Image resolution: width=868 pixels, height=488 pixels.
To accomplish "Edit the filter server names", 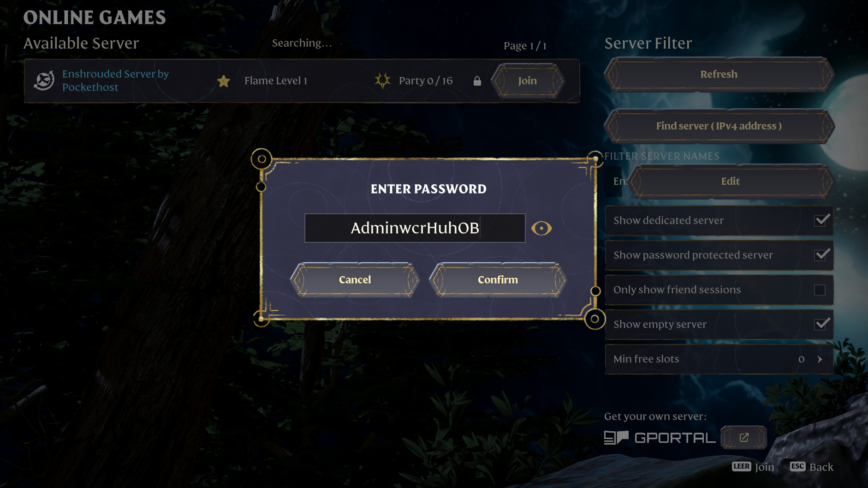I will 730,181.
